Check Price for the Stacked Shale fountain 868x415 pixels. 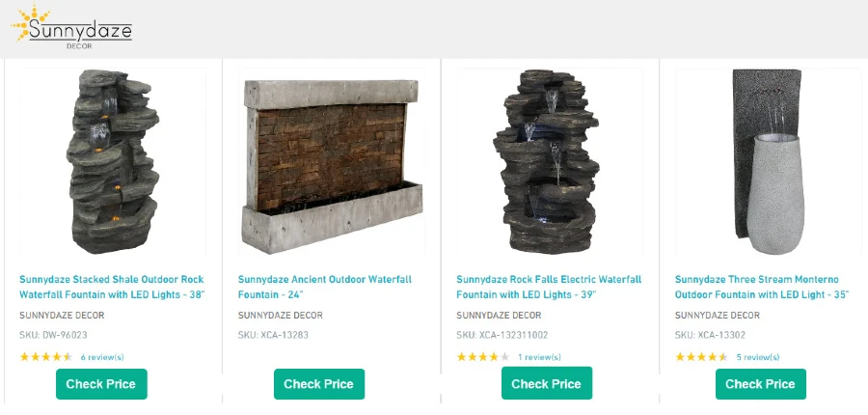101,384
